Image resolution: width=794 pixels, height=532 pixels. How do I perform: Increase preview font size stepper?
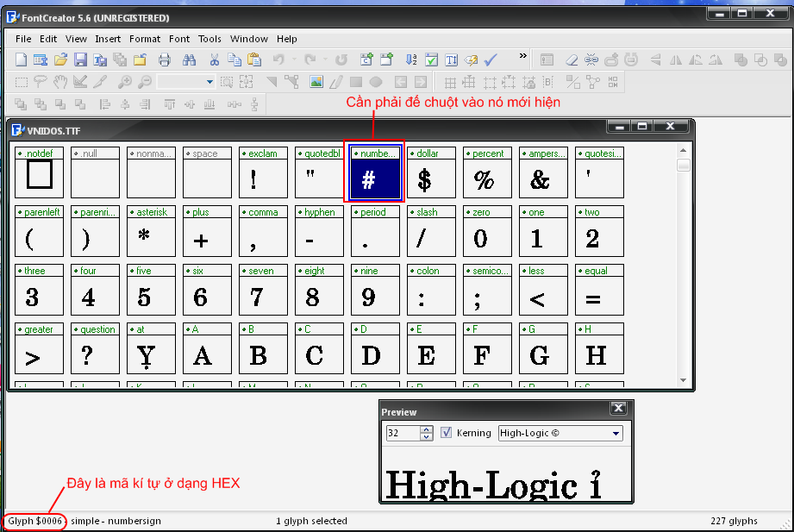[427, 429]
